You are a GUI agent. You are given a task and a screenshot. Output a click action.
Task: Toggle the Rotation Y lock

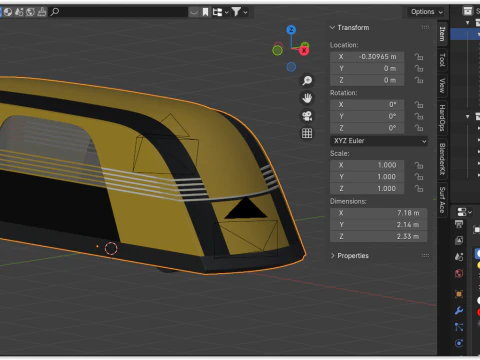tap(419, 116)
